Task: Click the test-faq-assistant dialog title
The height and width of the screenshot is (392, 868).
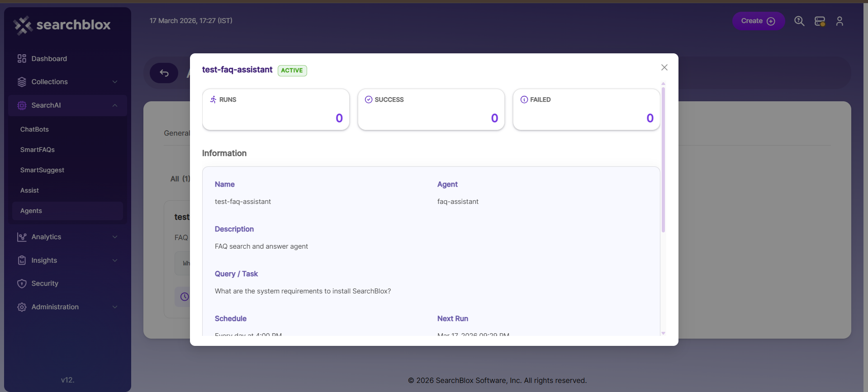Action: tap(237, 70)
